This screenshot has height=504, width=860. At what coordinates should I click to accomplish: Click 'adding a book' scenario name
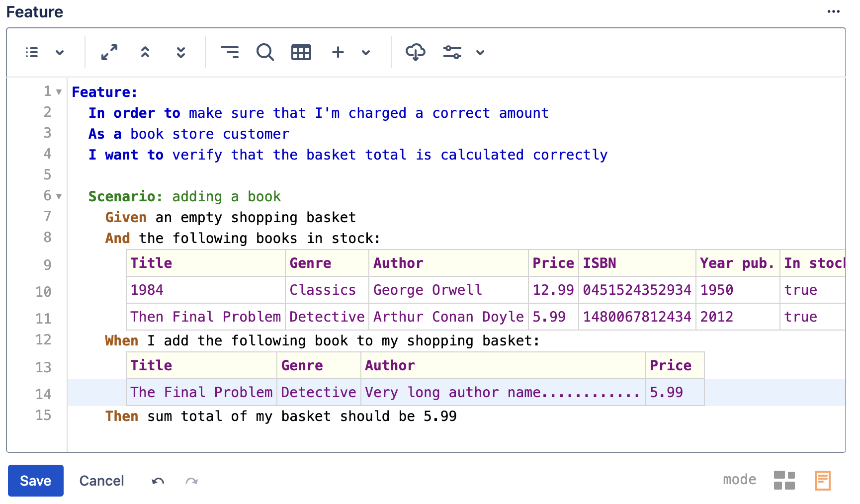(227, 197)
